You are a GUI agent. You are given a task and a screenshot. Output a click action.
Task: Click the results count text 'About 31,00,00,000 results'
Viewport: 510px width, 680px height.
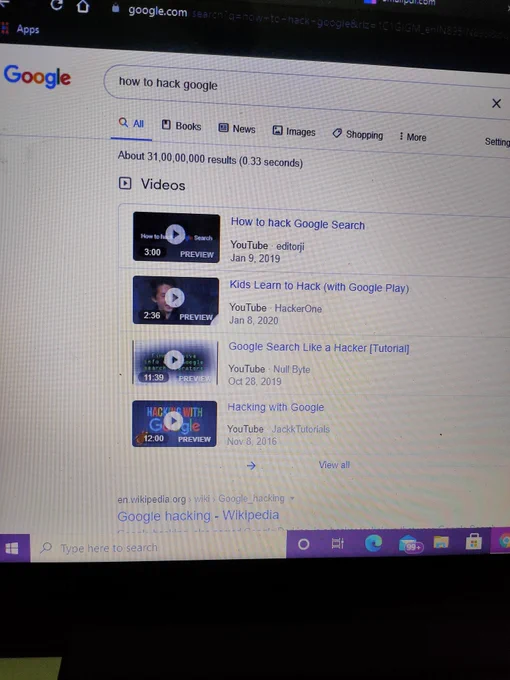(177, 157)
